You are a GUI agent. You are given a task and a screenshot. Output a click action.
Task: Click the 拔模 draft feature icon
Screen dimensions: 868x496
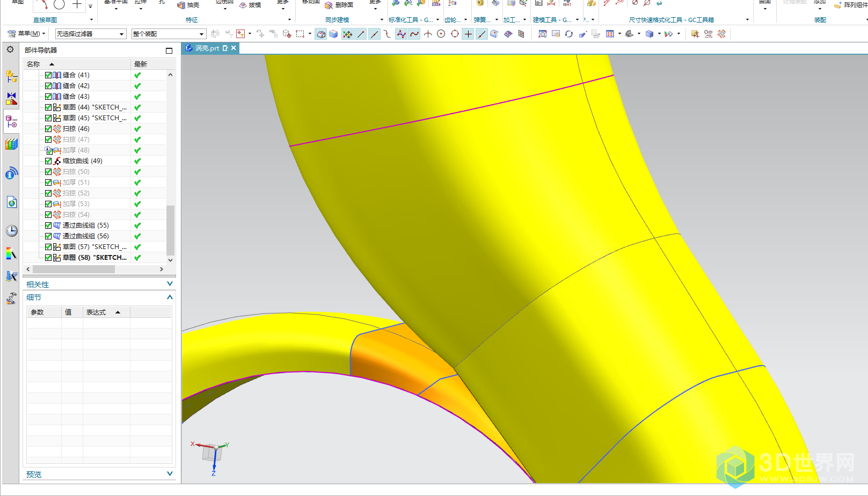pyautogui.click(x=243, y=5)
